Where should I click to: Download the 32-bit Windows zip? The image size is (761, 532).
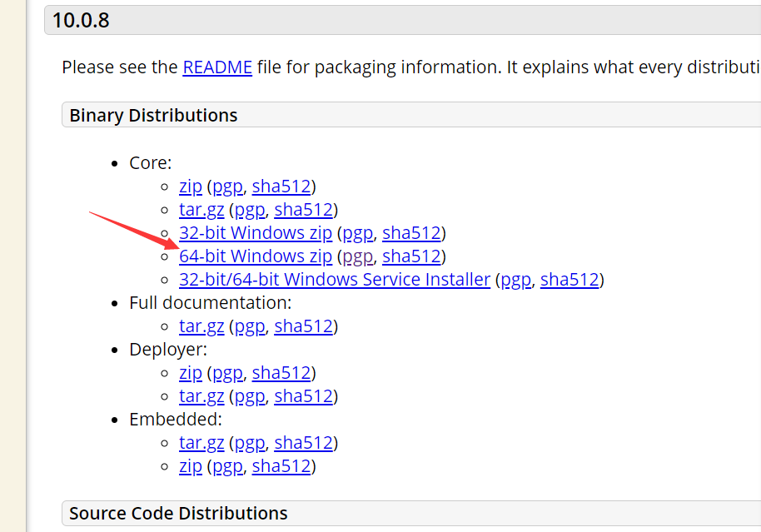point(256,233)
